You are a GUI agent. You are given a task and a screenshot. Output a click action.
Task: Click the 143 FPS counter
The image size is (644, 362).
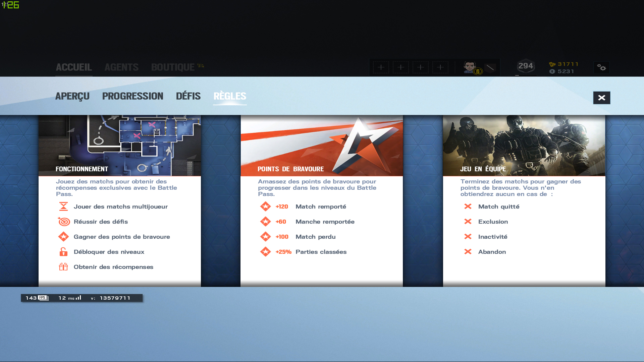(x=37, y=298)
